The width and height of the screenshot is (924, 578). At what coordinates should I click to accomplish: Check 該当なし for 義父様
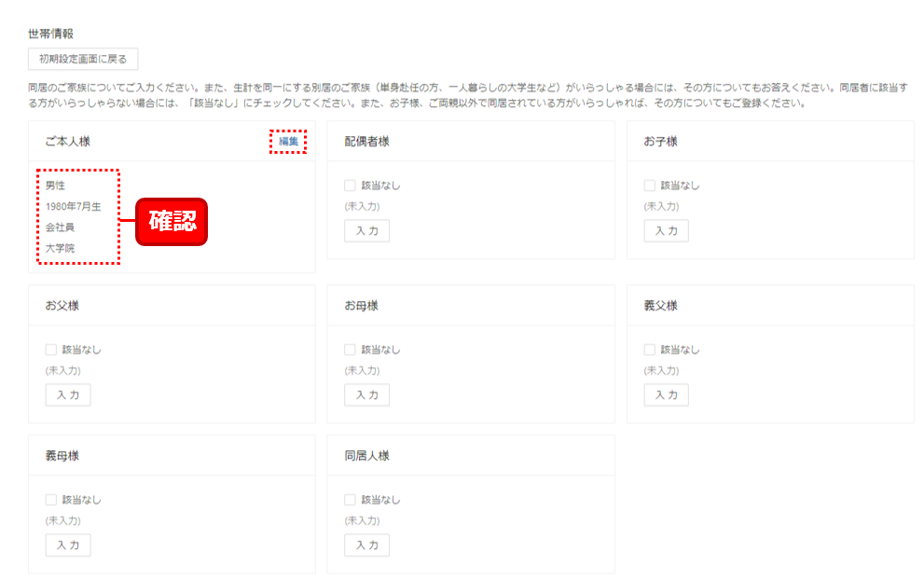coord(649,349)
